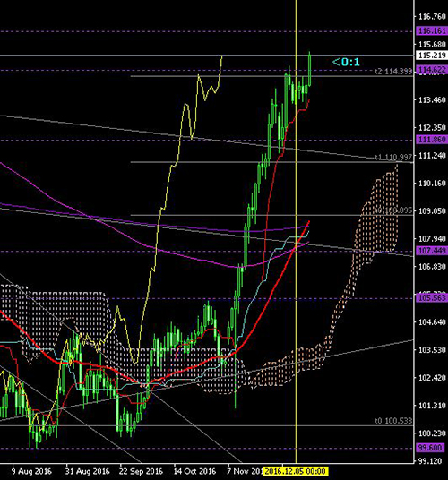The height and width of the screenshot is (480, 448).
Task: Click the 106.830 price scale value
Action: 432,267
